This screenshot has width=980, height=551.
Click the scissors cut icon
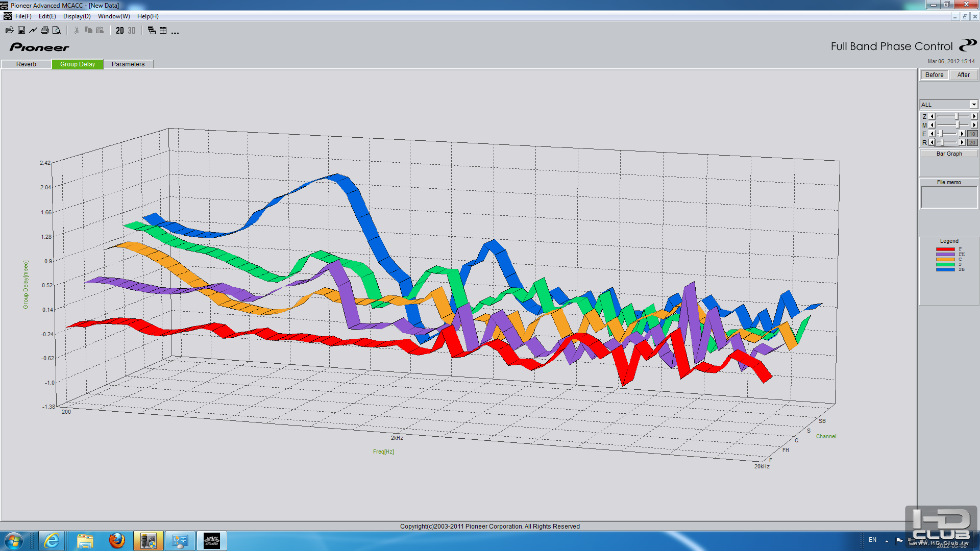(x=77, y=31)
